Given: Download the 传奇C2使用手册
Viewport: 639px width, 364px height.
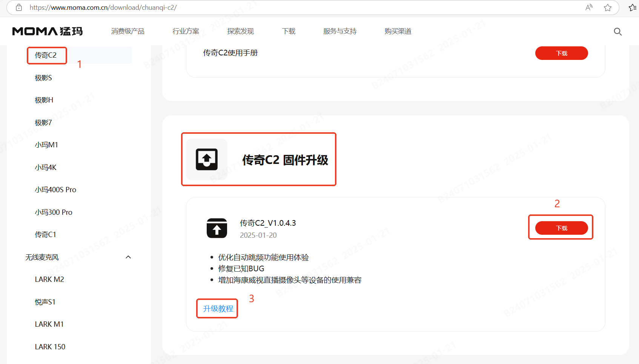Looking at the screenshot, I should [562, 53].
